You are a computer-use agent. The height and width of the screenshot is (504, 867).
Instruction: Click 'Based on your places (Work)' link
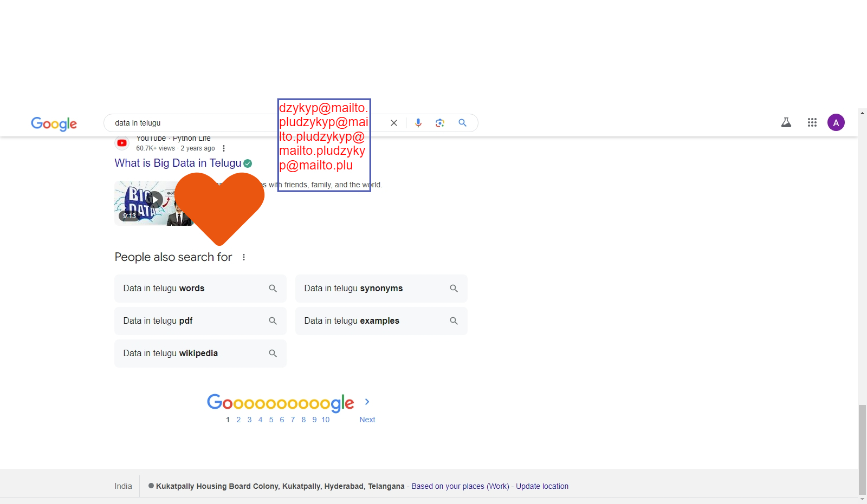coord(460,486)
